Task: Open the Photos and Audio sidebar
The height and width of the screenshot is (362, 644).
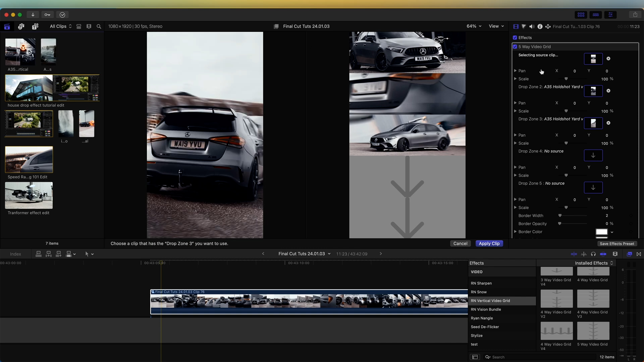Action: (21, 26)
